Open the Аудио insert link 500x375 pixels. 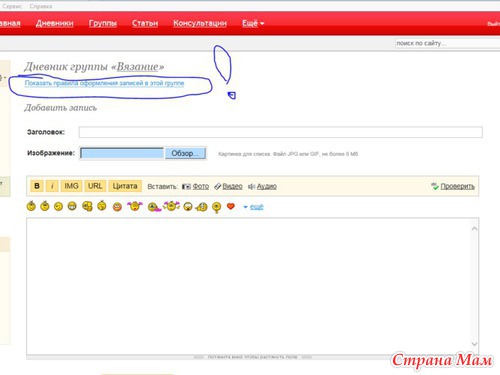click(267, 186)
